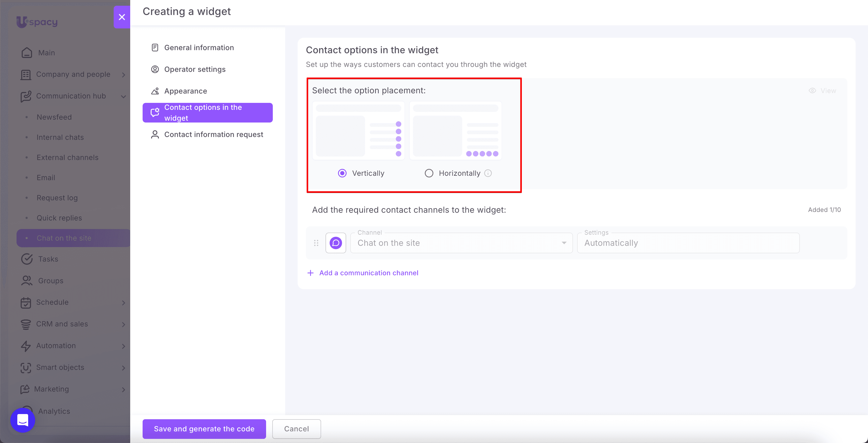Toggle the View eye preview
This screenshot has width=868, height=443.
click(822, 91)
